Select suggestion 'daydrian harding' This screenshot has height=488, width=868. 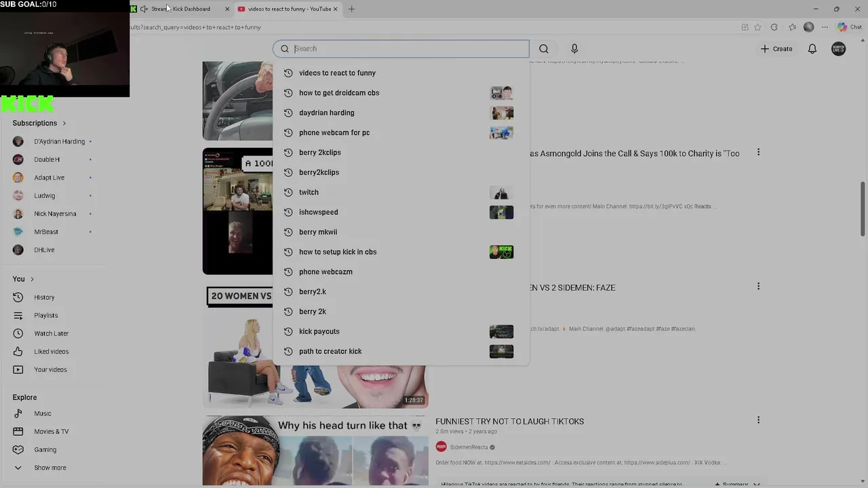(x=401, y=113)
